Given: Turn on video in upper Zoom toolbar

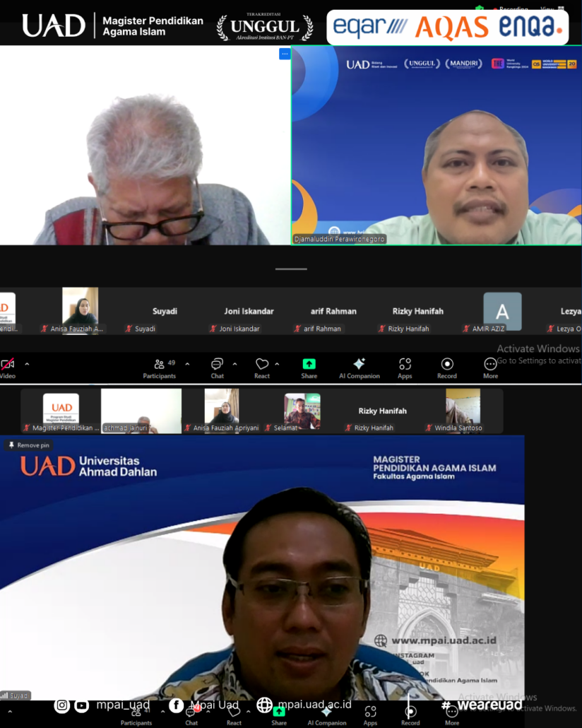Looking at the screenshot, I should pos(8,368).
